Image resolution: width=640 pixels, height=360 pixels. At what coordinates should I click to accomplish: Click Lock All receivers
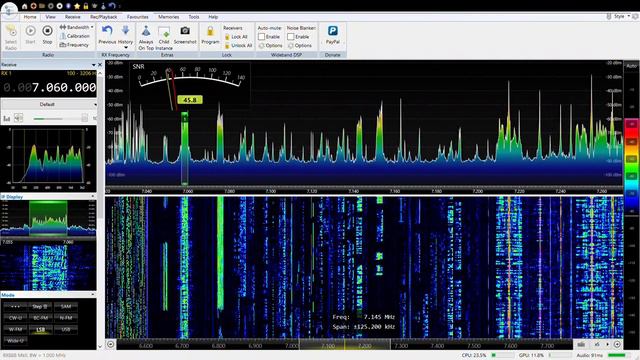click(x=236, y=37)
